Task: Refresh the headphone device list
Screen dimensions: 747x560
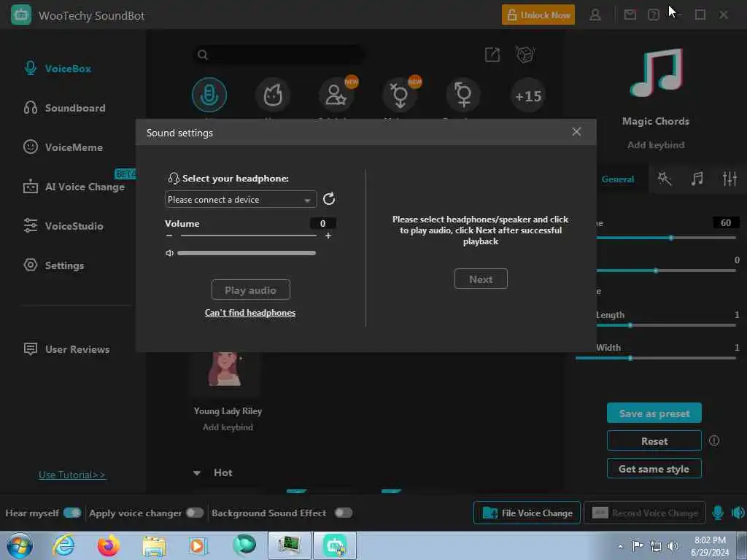Action: pos(329,199)
